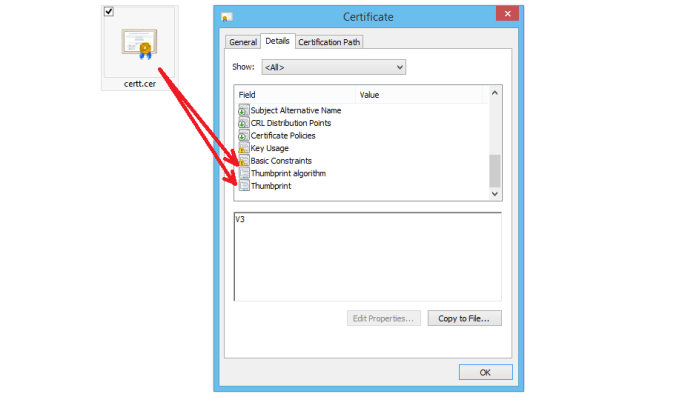Image resolution: width=685 pixels, height=411 pixels.
Task: Switch to the Certification Path tab
Action: tap(329, 42)
